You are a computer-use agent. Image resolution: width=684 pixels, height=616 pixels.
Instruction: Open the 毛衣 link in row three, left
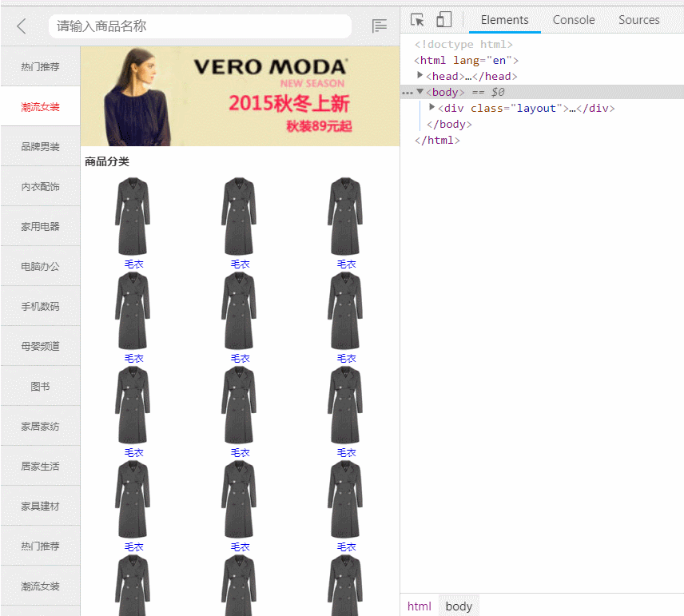click(133, 452)
